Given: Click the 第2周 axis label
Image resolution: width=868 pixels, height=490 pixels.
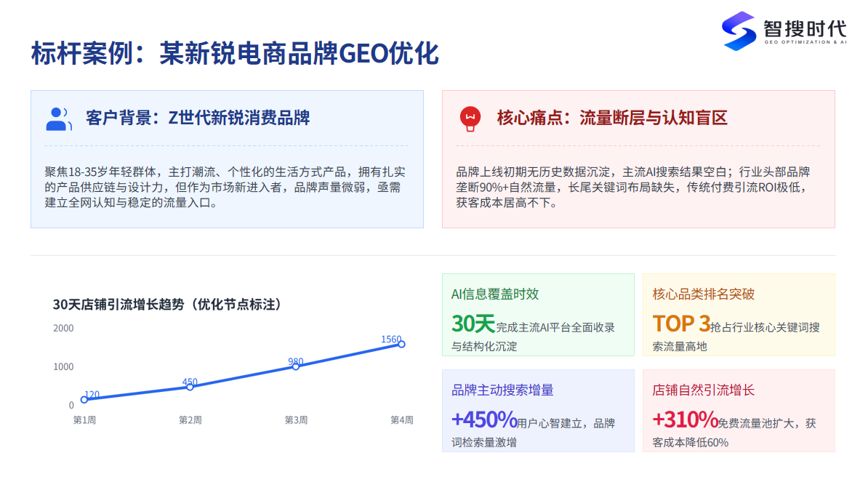Looking at the screenshot, I should tap(190, 420).
